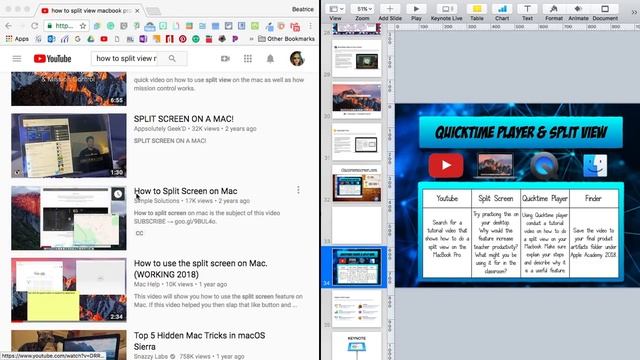
Task: Click Add Slide in Keynote toolbar
Action: pos(390,12)
